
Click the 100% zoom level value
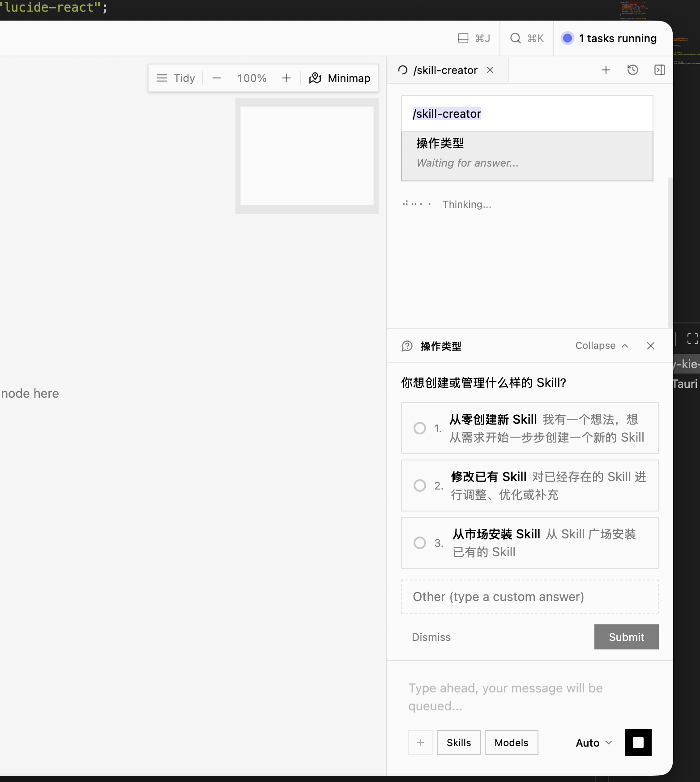tap(252, 78)
